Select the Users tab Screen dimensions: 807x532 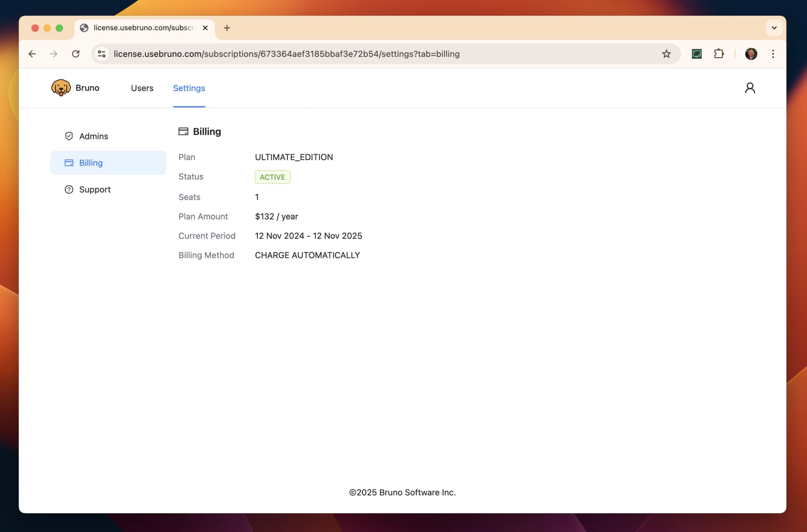pyautogui.click(x=142, y=88)
